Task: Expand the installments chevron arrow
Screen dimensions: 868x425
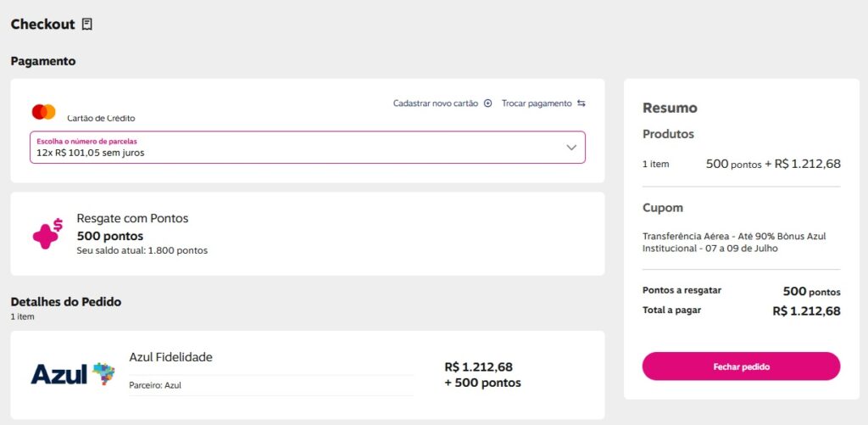Action: [x=571, y=148]
